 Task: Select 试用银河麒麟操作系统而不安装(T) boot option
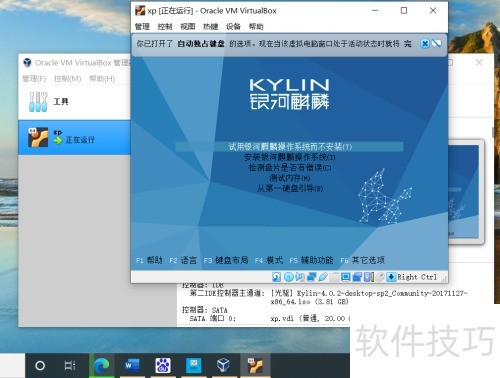click(x=289, y=147)
